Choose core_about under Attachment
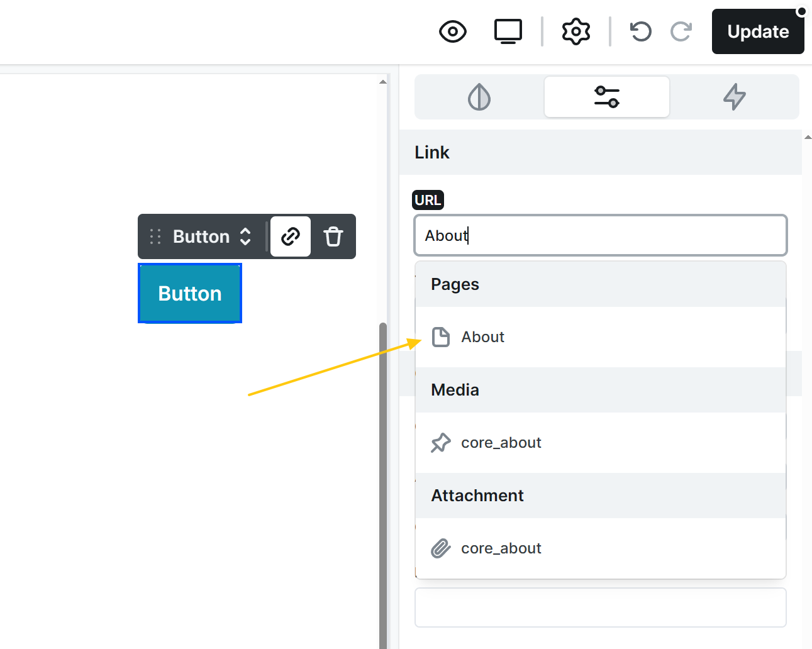This screenshot has width=812, height=649. coord(501,548)
